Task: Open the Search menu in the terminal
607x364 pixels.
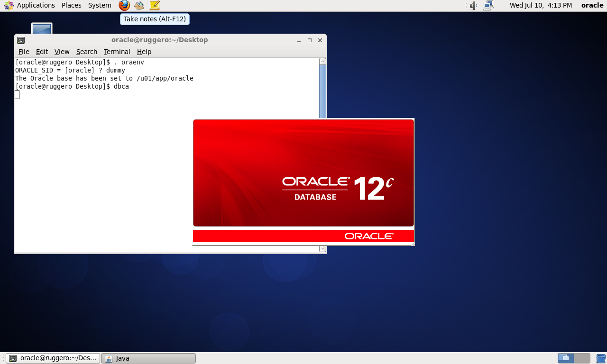Action: (86, 52)
